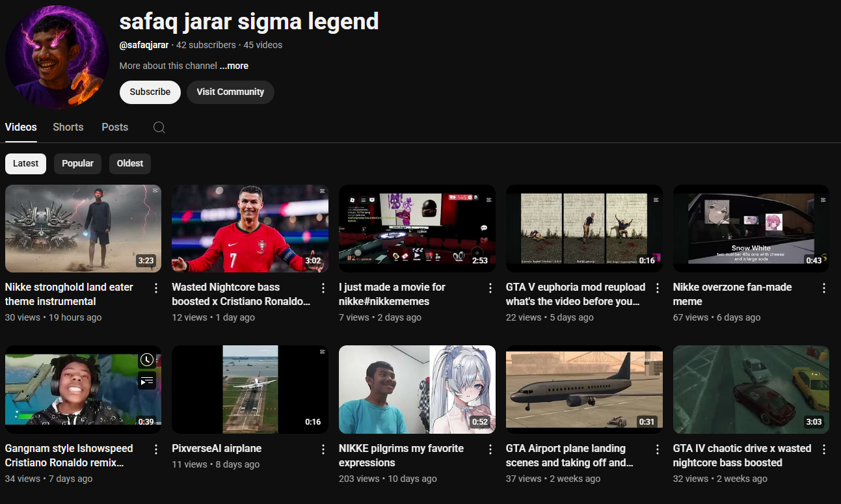The width and height of the screenshot is (841, 504).
Task: Open options menu for GTA IV chaotic drive video
Action: click(x=824, y=449)
